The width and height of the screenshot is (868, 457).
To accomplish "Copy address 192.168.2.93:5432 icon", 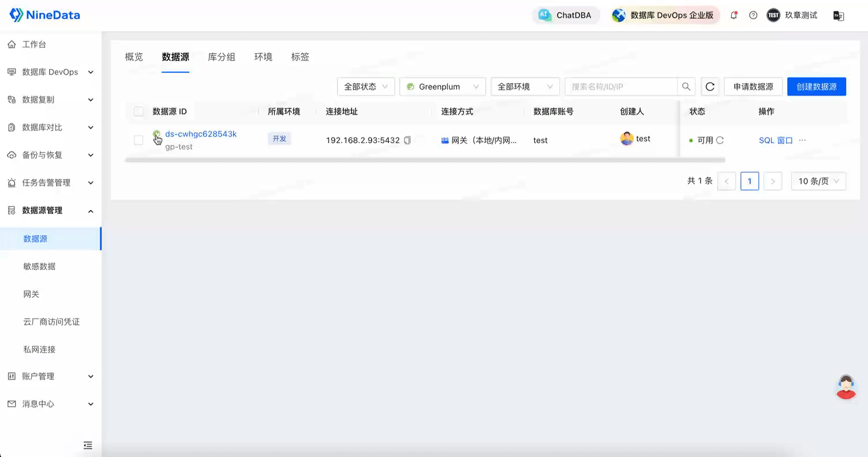I will click(x=407, y=140).
